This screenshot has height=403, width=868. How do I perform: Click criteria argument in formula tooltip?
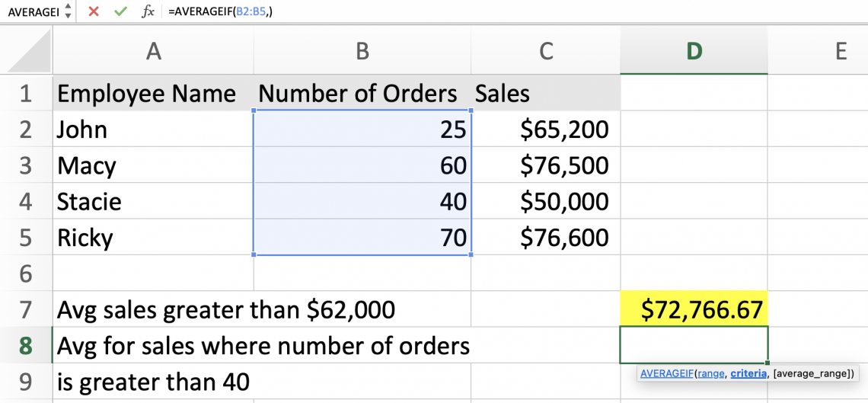748,374
